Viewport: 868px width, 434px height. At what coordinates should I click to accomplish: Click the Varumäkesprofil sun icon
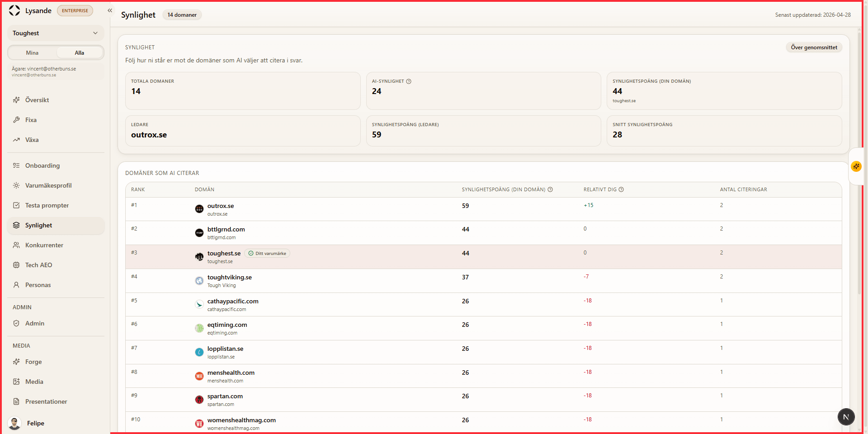[x=16, y=185]
